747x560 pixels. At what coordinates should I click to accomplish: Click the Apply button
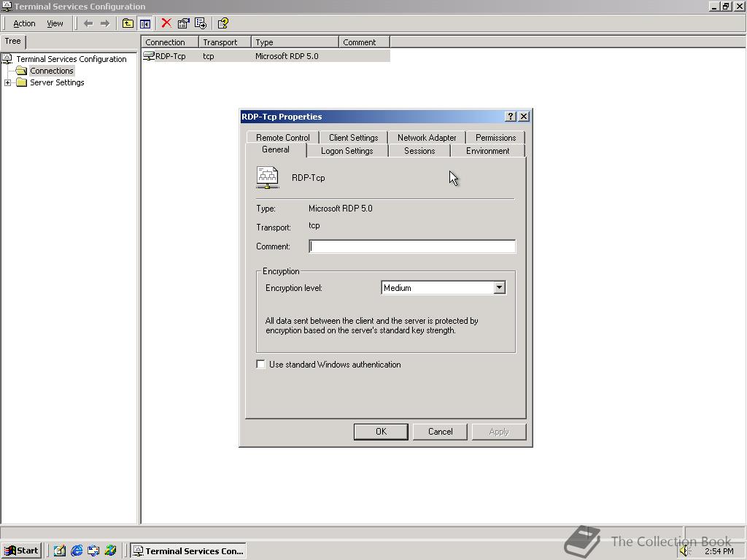click(499, 432)
